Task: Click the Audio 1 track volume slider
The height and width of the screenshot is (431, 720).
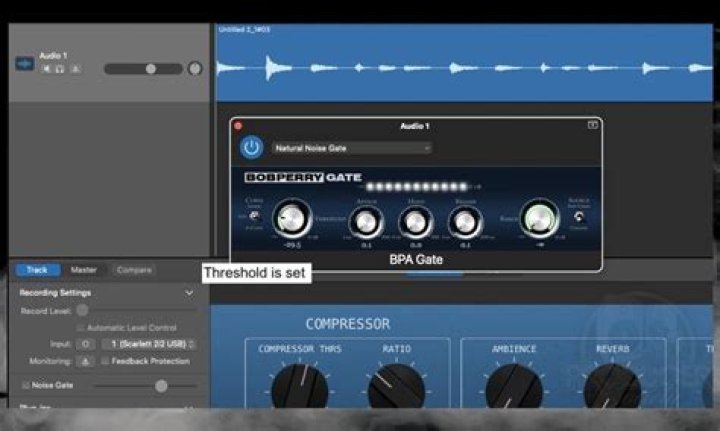Action: pos(143,69)
